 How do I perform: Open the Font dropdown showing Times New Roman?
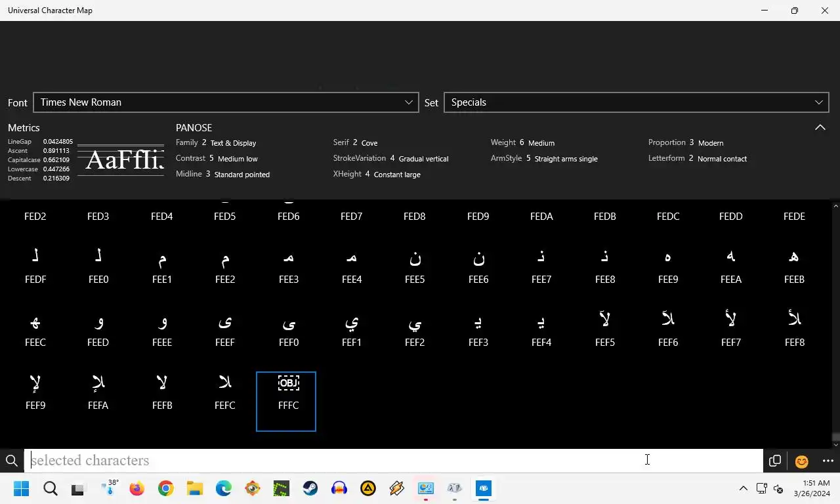pyautogui.click(x=226, y=102)
